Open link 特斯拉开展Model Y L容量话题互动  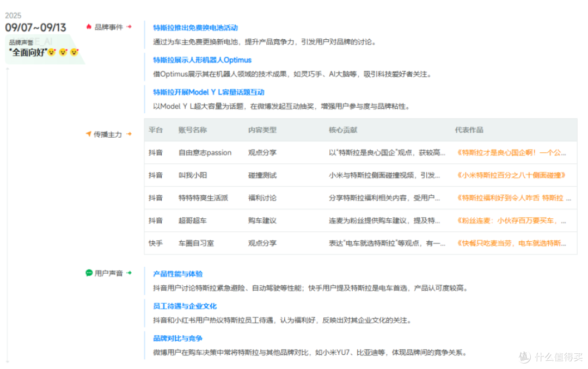[x=209, y=93]
